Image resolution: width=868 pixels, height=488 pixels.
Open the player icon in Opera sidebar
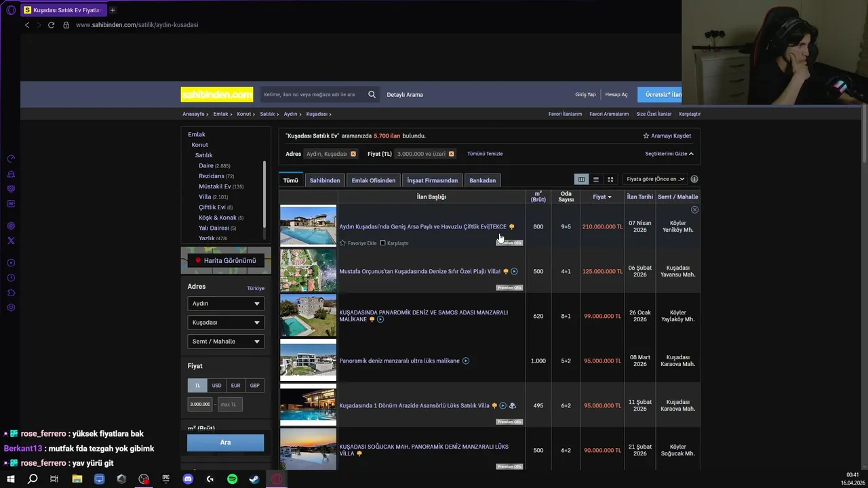pyautogui.click(x=11, y=263)
